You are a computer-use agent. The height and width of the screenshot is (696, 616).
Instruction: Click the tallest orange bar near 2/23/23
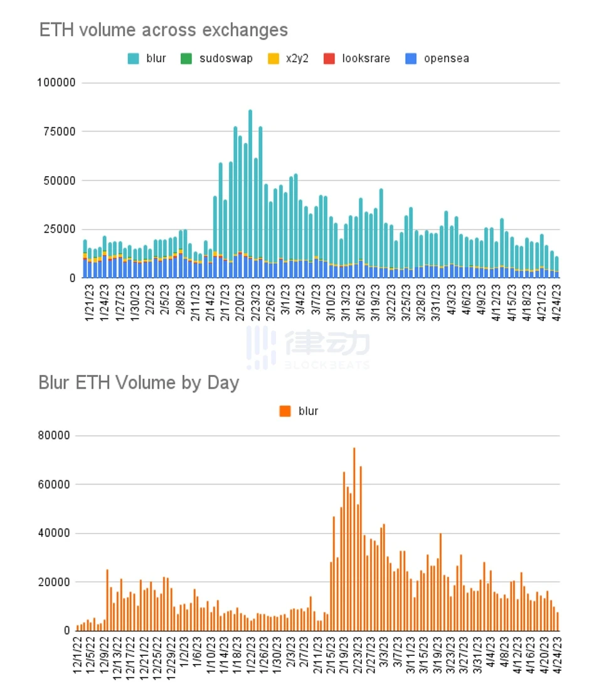point(354,539)
